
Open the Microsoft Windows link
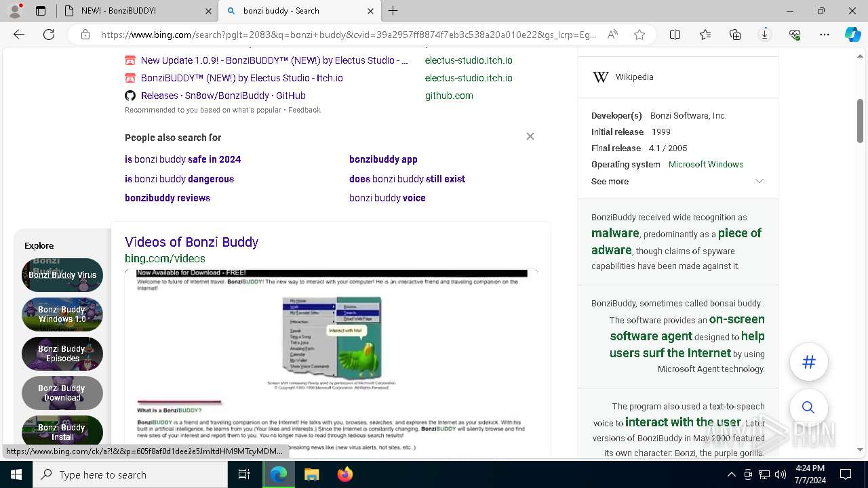[706, 164]
